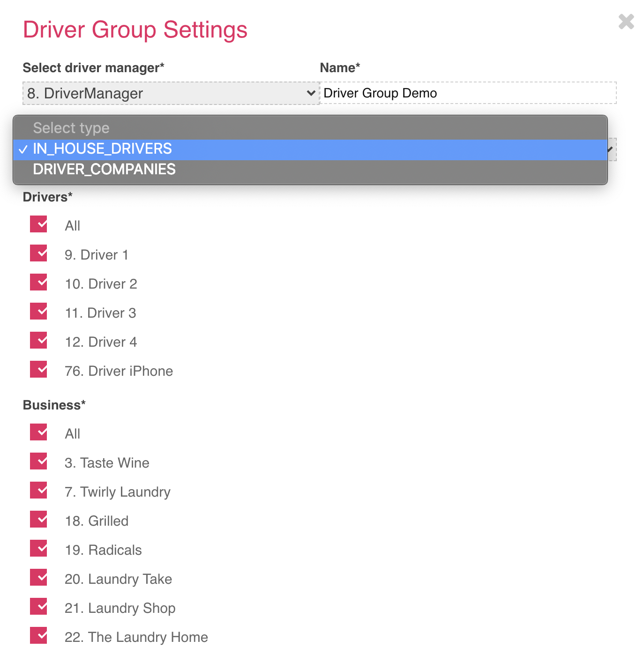Viewport: 644px width, 655px height.
Task: Toggle the 22. The Laundry Home checkbox
Action: point(39,636)
